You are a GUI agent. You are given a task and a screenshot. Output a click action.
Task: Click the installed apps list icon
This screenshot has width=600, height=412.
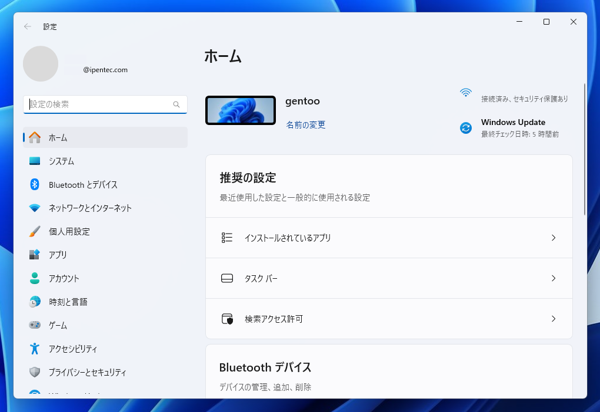click(227, 238)
